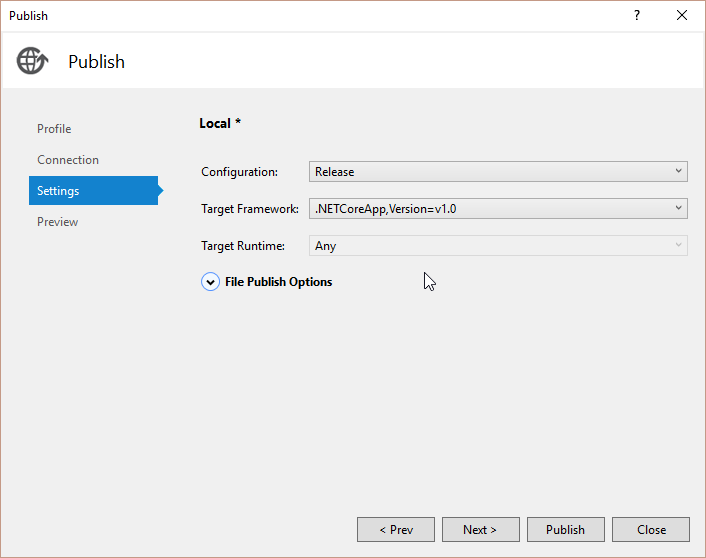Image resolution: width=706 pixels, height=558 pixels.
Task: Click the .NETCoreApp,Version=v1.0 framework value
Action: (x=385, y=209)
